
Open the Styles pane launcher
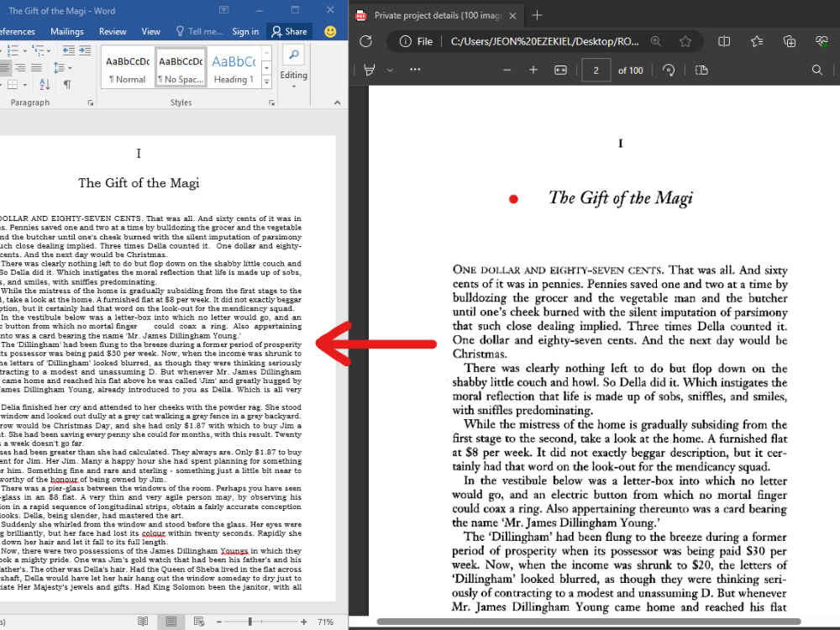(271, 102)
